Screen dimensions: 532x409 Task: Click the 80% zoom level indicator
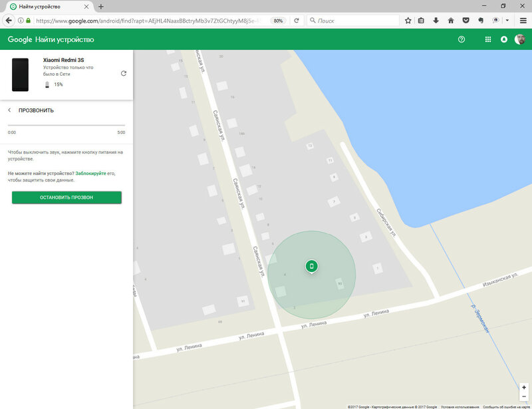tap(278, 21)
